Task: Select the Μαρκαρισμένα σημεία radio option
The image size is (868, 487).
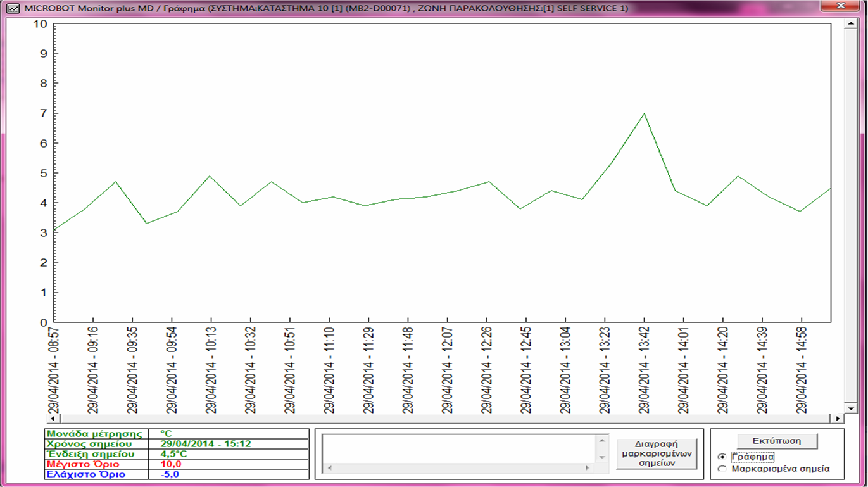Action: tap(722, 469)
